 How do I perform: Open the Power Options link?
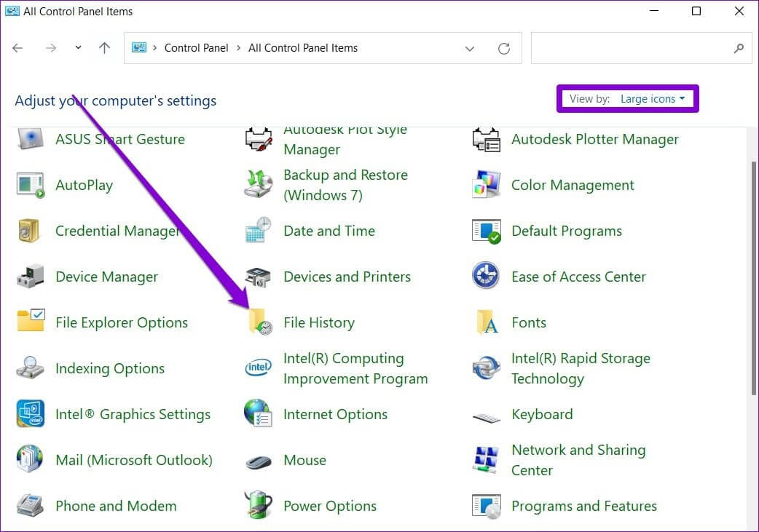pos(330,506)
